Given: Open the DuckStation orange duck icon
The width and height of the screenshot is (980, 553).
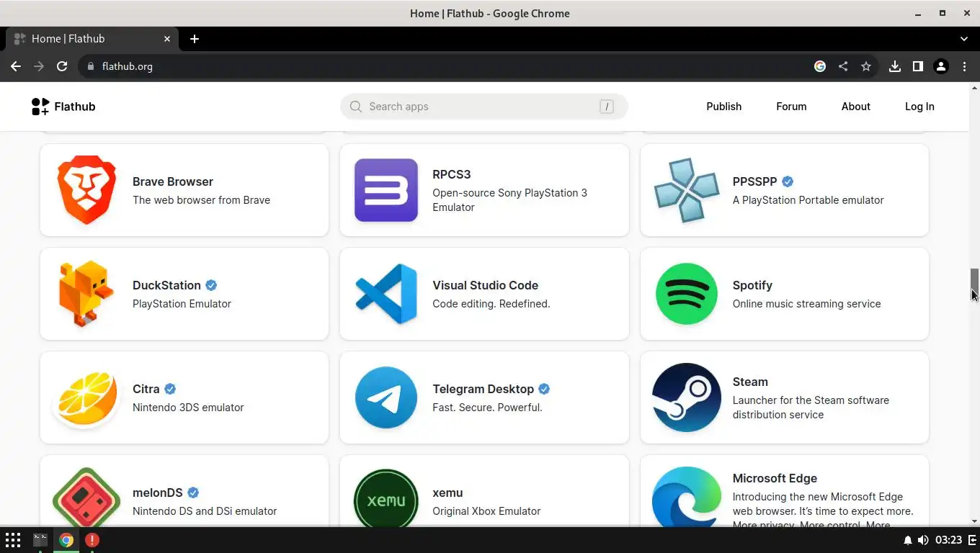Looking at the screenshot, I should point(86,294).
